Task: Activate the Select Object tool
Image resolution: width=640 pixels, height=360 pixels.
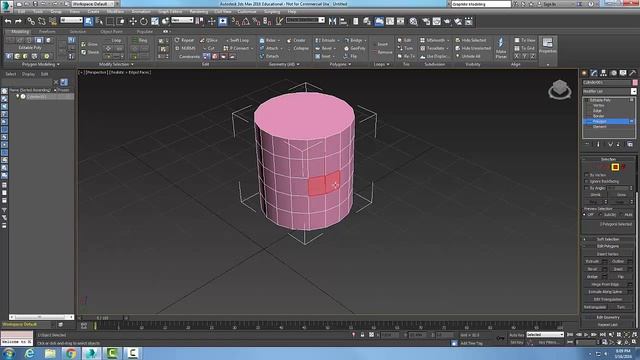Action: point(89,21)
